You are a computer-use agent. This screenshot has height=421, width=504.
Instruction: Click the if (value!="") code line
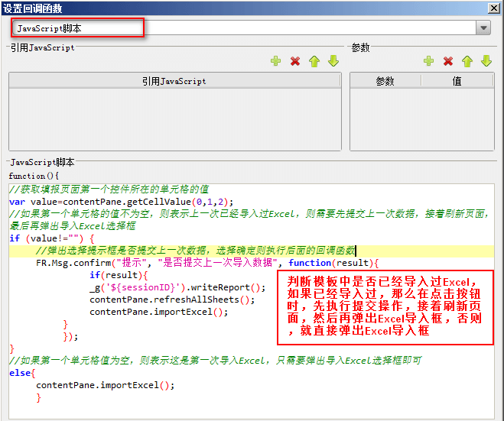51,238
